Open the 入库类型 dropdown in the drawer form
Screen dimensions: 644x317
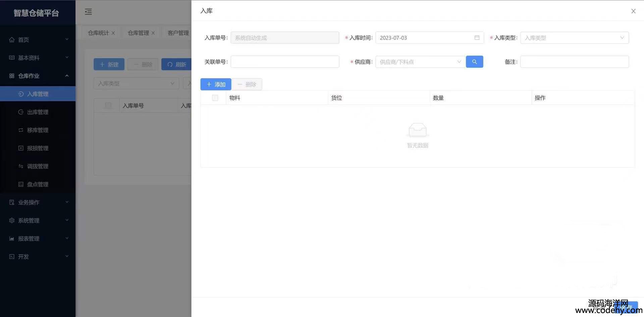coord(574,38)
